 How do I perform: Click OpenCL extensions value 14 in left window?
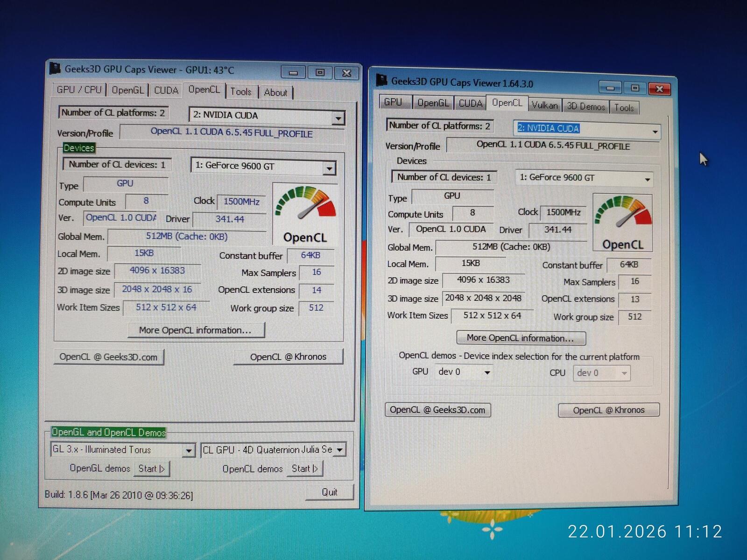coord(317,290)
